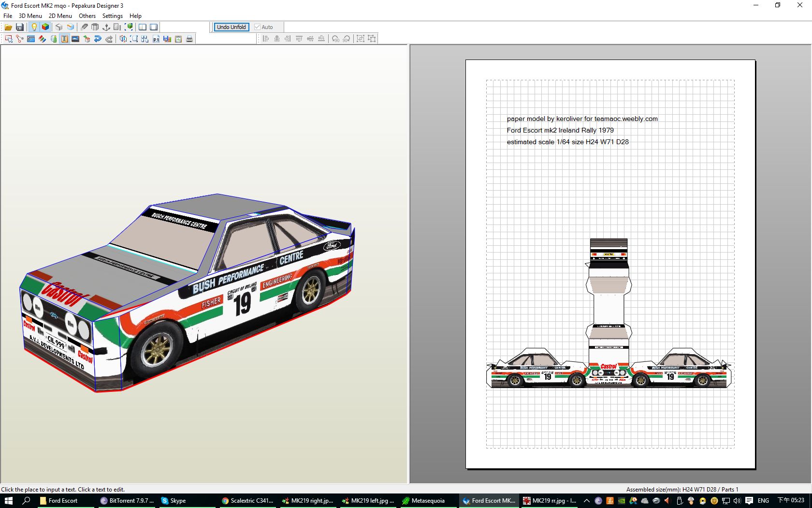The height and width of the screenshot is (508, 812).
Task: Click the Open file folder icon
Action: coord(8,27)
